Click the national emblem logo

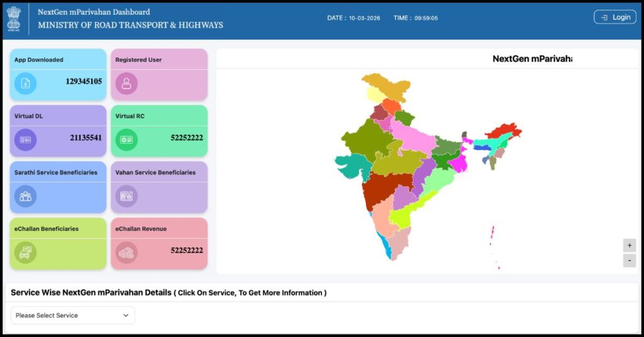tap(14, 19)
